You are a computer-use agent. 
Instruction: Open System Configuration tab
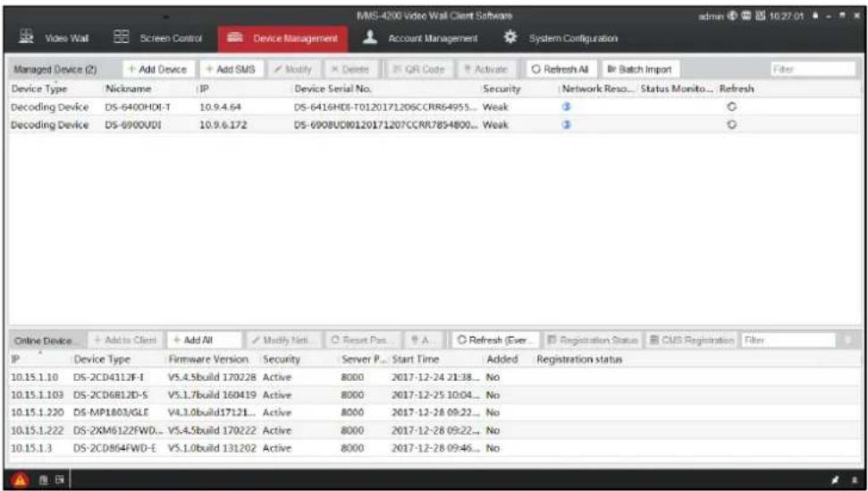[560, 38]
